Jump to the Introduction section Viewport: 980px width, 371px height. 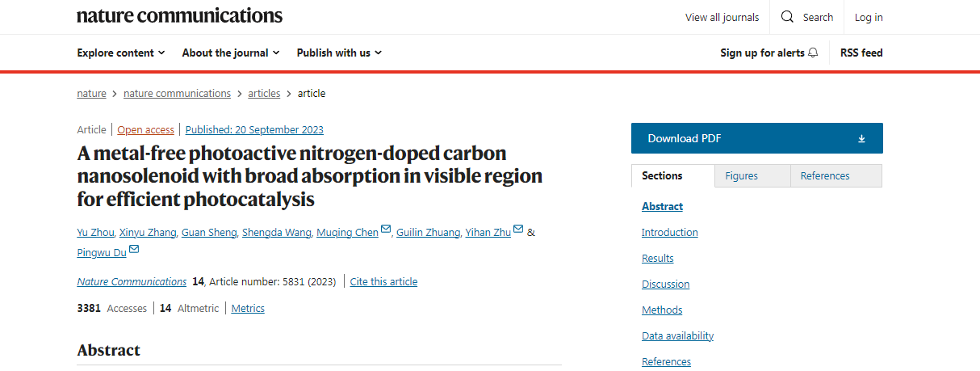(670, 232)
